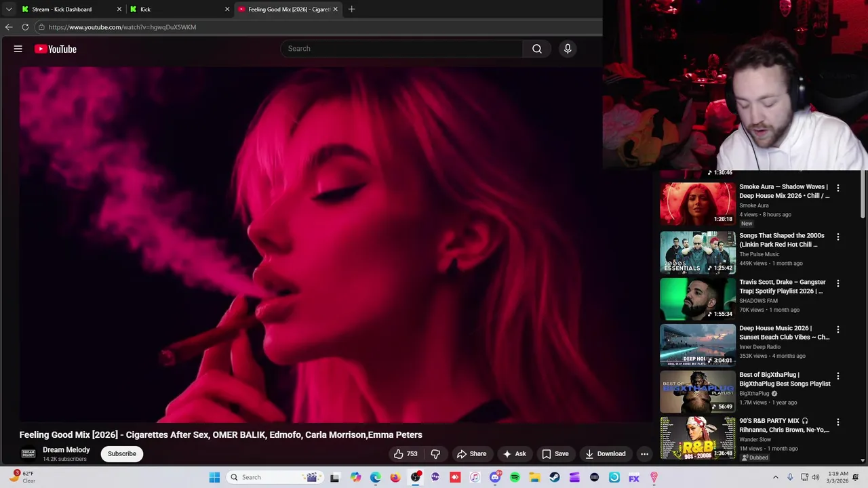Save the video to a playlist
The height and width of the screenshot is (488, 868).
point(555,454)
